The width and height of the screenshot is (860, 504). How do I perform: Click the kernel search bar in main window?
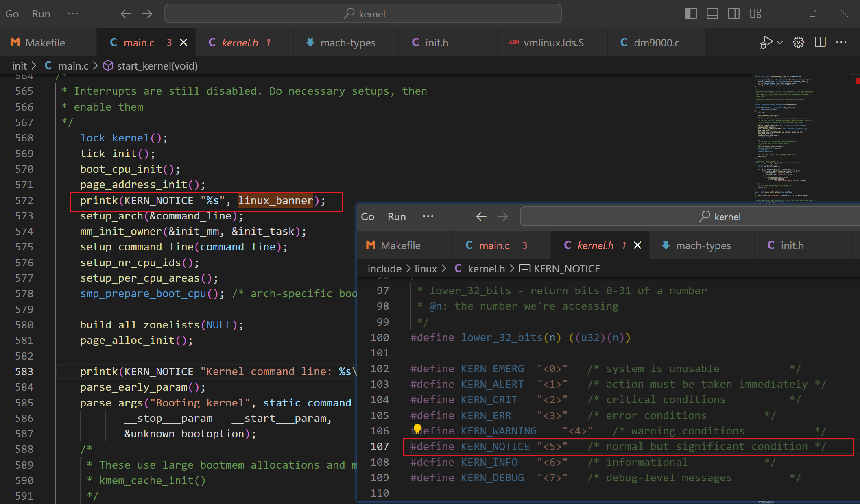[363, 14]
